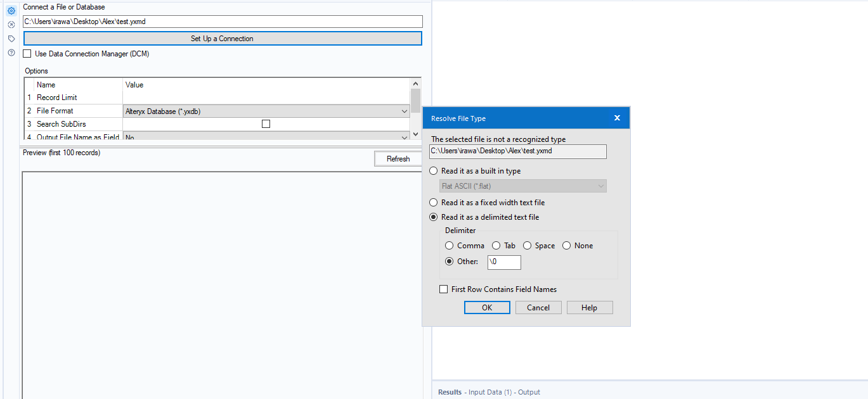
Task: Click the open example arrow icon in sidebar
Action: 10,24
